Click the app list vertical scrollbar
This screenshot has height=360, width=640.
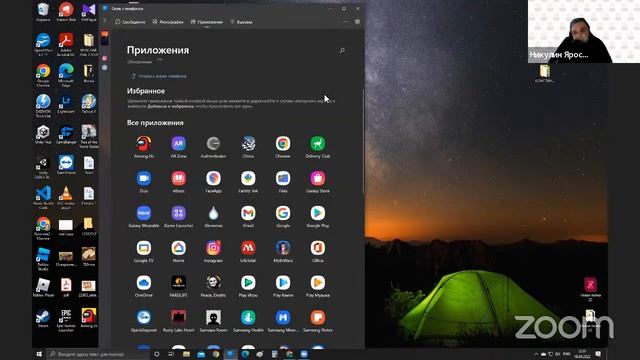click(362, 141)
